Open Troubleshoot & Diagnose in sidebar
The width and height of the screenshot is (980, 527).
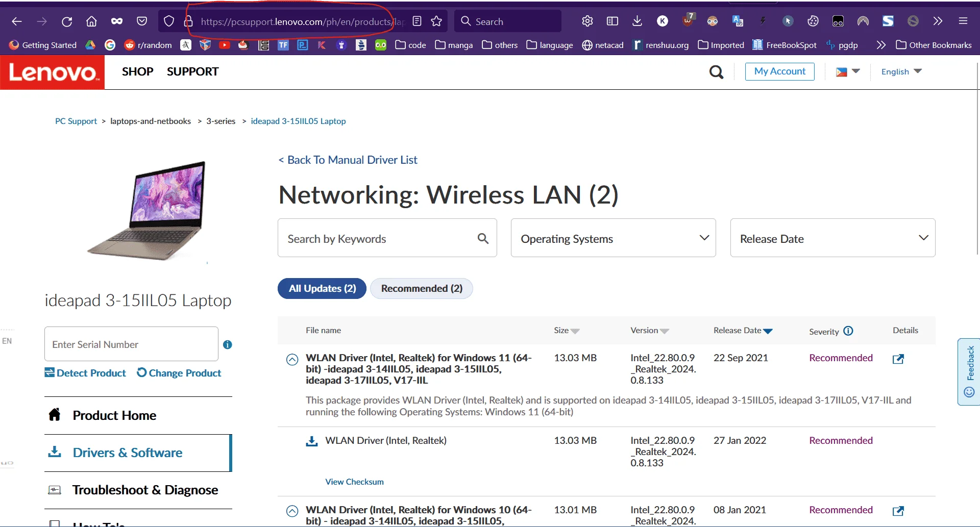click(x=138, y=490)
